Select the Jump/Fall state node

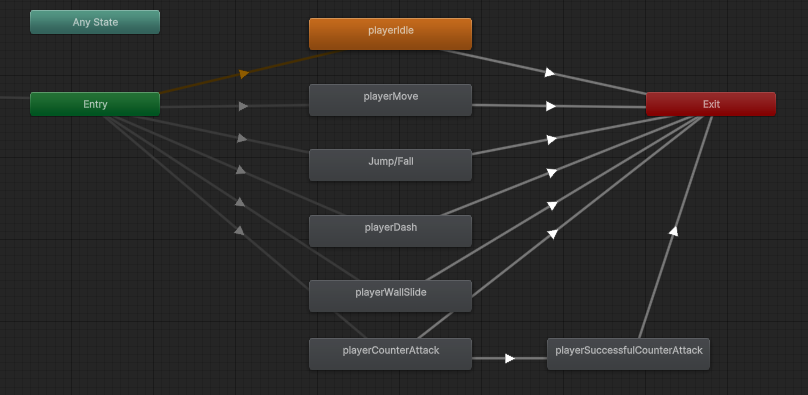tap(390, 165)
